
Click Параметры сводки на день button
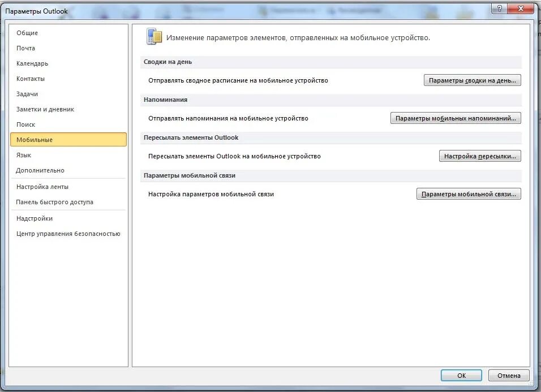[473, 80]
